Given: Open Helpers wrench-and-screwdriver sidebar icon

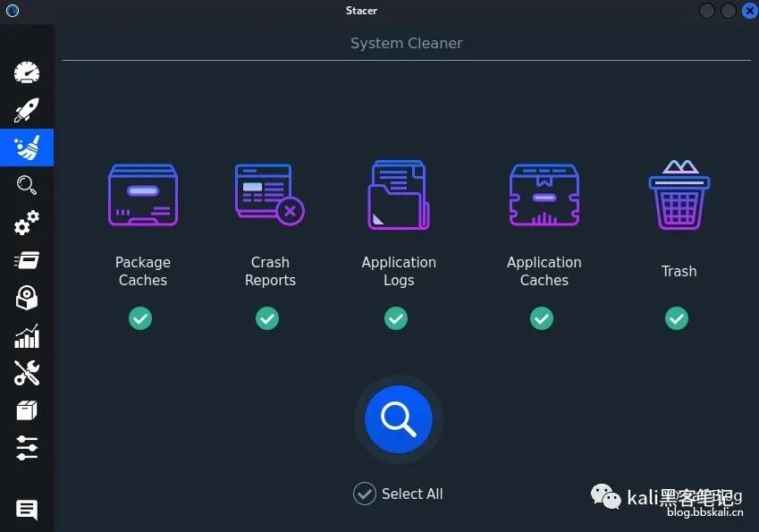Looking at the screenshot, I should coord(27,373).
